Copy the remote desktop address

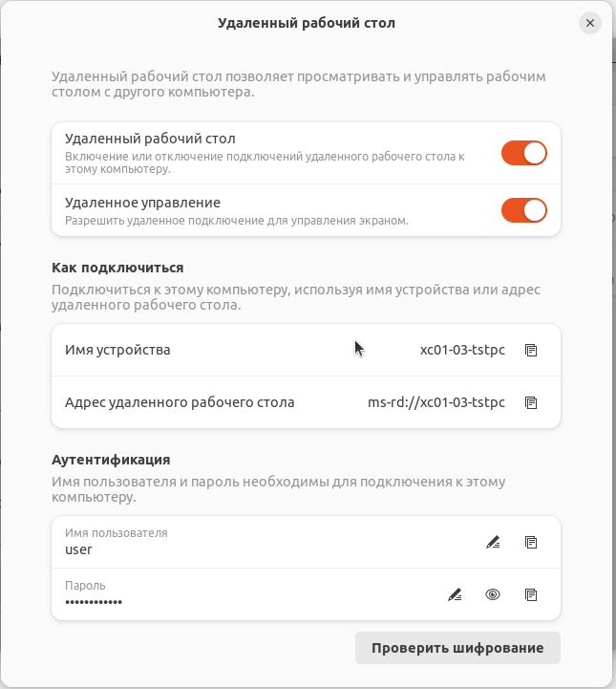pyautogui.click(x=531, y=402)
